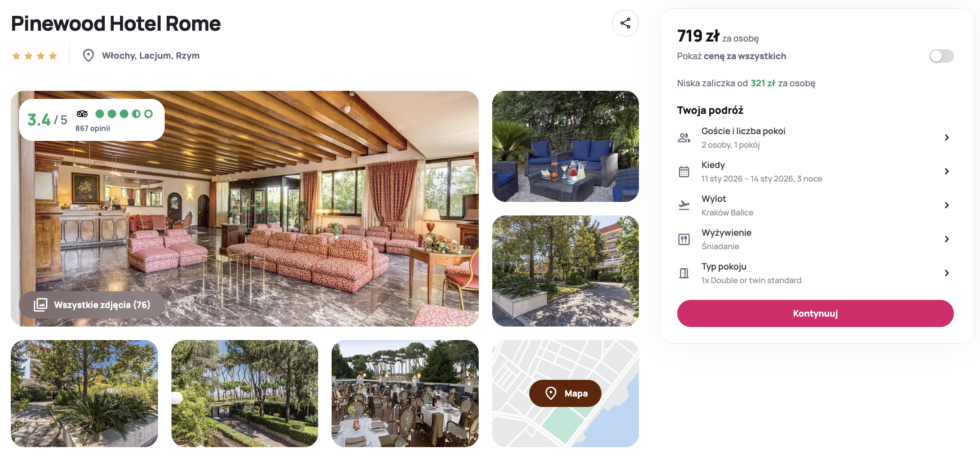Expand the Kiedy dates chevron
Viewport: 980px width, 467px height.
click(x=947, y=172)
